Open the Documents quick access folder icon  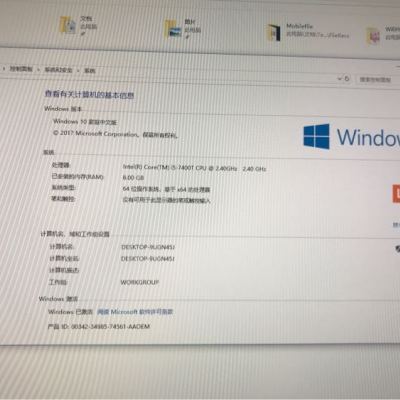[x=68, y=25]
